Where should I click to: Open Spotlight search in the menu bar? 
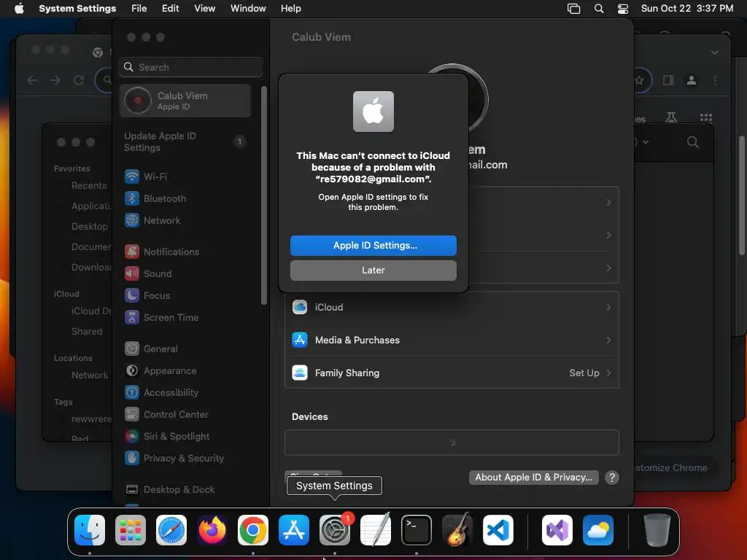point(599,8)
